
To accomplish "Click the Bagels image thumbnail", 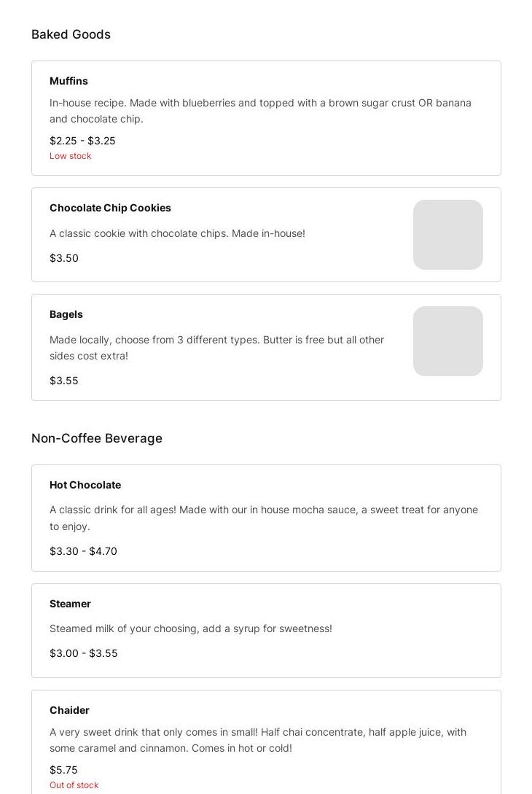I will click(447, 341).
